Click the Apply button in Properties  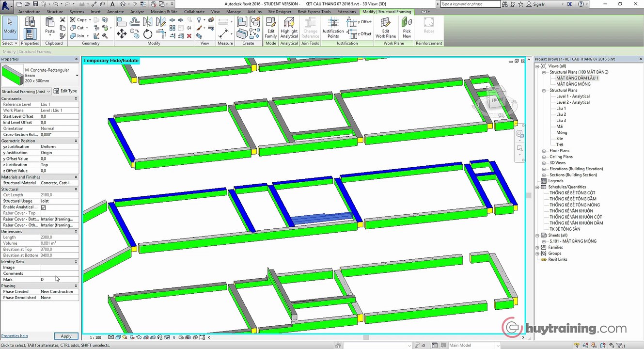click(x=66, y=336)
